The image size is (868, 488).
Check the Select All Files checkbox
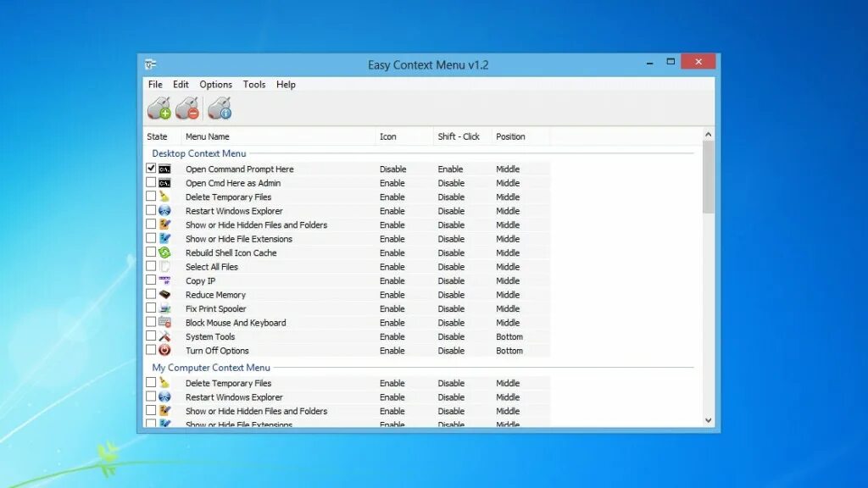click(151, 266)
